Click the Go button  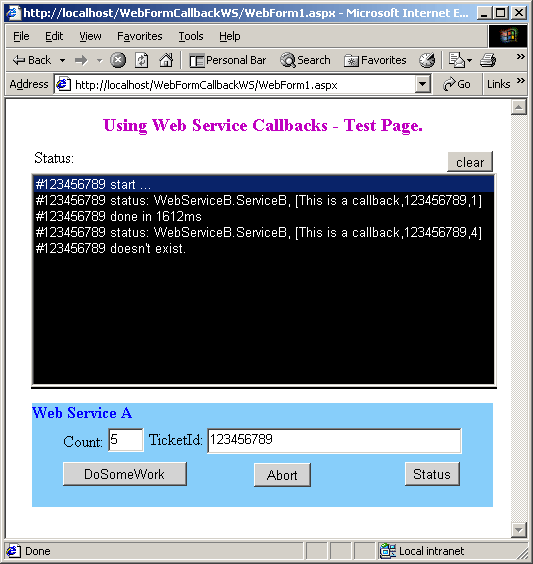457,84
